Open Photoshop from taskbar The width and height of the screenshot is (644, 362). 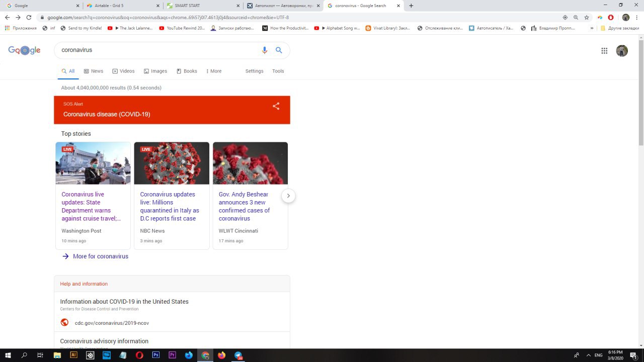(x=156, y=355)
